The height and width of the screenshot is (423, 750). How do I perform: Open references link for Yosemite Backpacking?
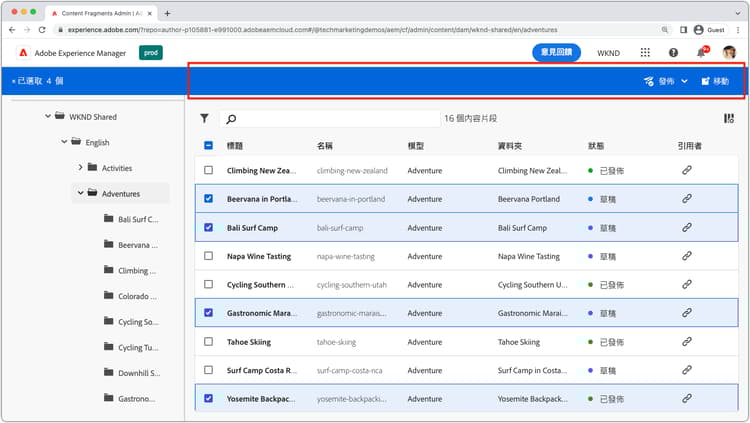pyautogui.click(x=686, y=398)
